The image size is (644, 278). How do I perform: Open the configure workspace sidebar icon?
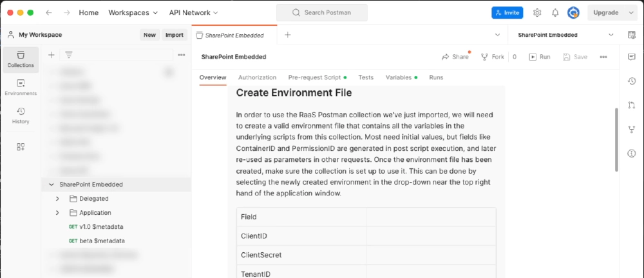point(21,147)
